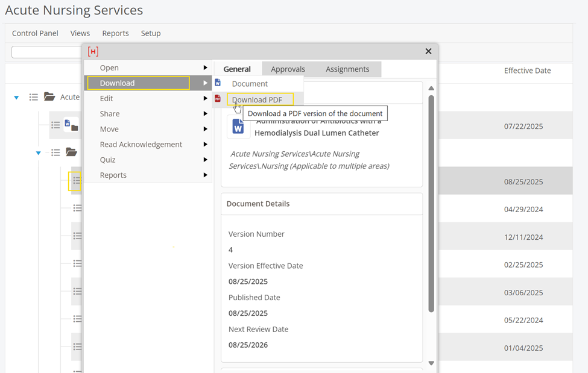Collapse the nested subfolder blue arrow
This screenshot has width=588, height=373.
tap(39, 153)
